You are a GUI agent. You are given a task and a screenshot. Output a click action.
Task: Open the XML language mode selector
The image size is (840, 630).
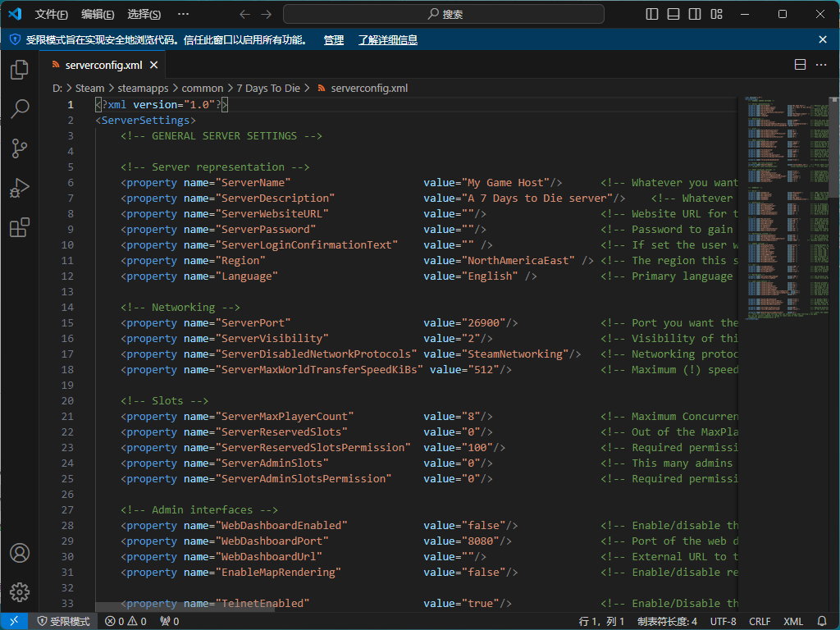793,622
